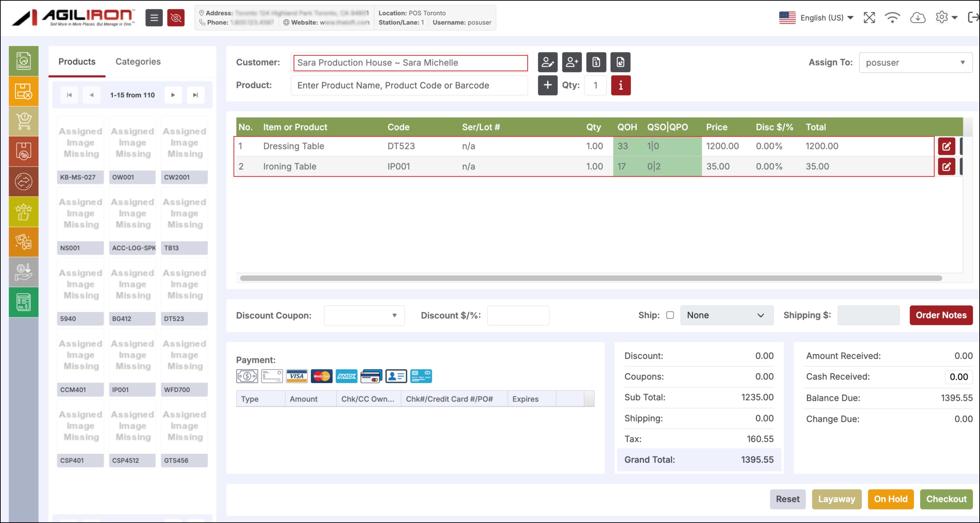The image size is (980, 523).
Task: Select product thumbnail GTS456
Action: pyautogui.click(x=184, y=433)
